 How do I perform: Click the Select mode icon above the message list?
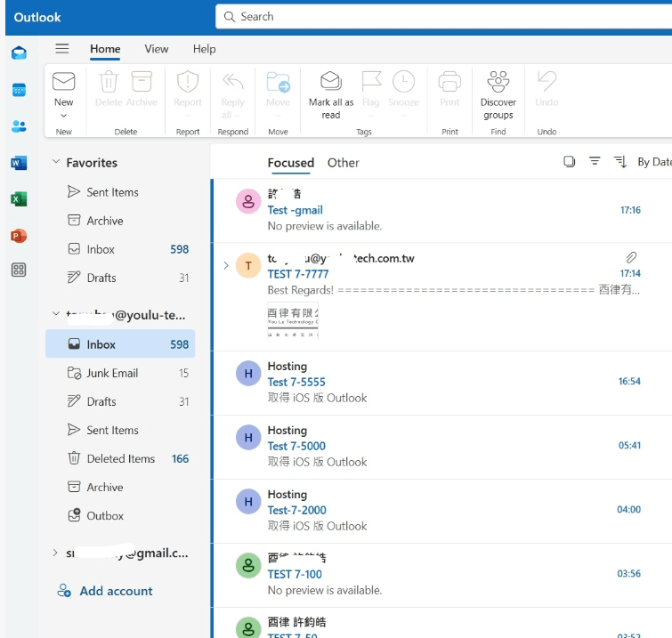point(569,162)
